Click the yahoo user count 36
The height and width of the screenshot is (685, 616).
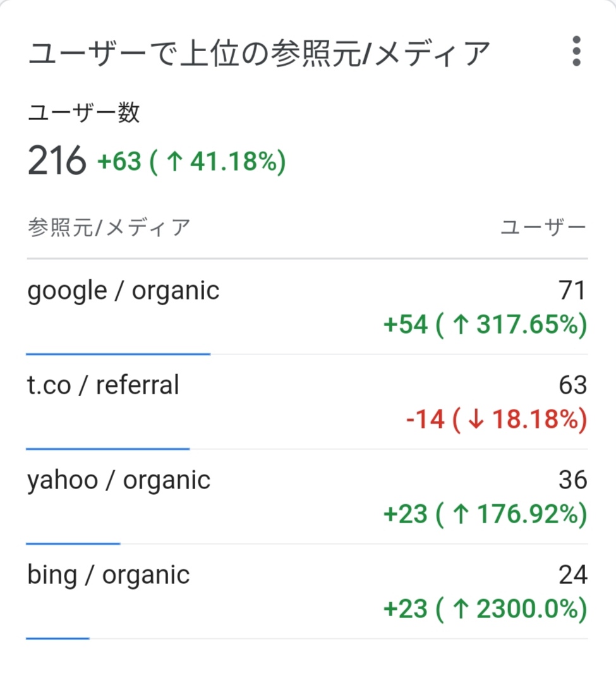coord(573,480)
